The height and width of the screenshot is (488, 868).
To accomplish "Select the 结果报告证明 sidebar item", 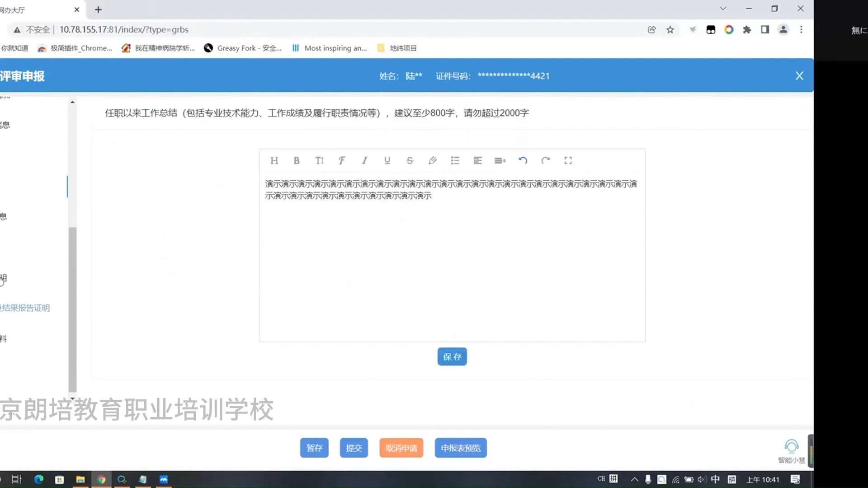I will (25, 308).
